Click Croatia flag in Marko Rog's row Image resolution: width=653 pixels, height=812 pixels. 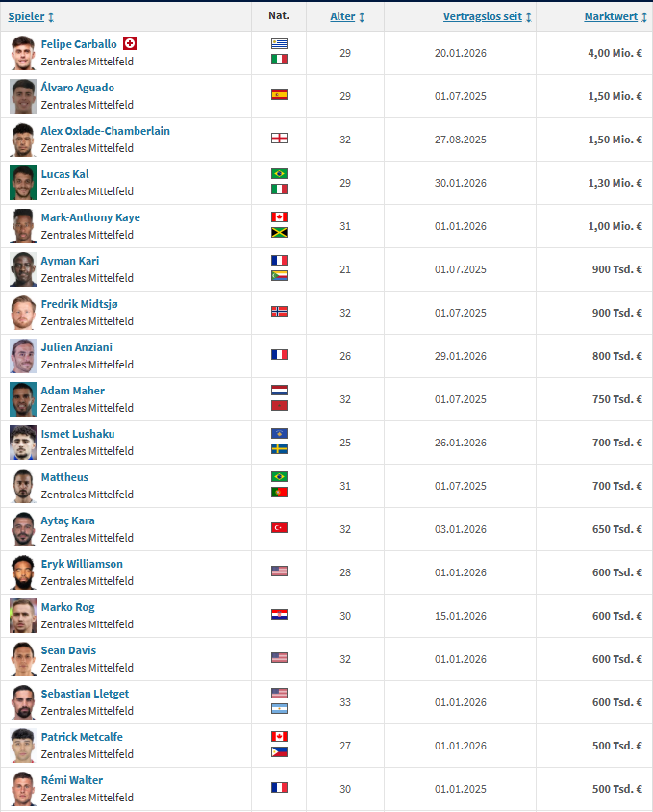coord(279,615)
